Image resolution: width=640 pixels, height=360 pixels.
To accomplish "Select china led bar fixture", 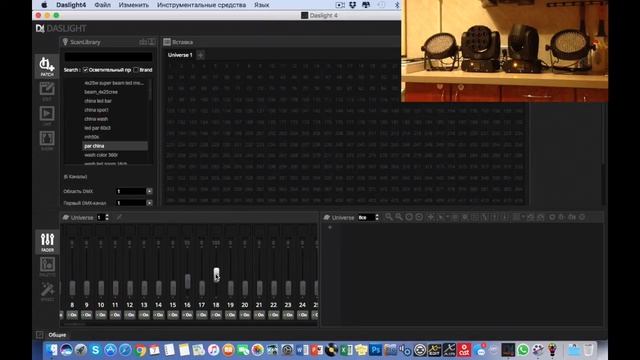I will pos(98,101).
